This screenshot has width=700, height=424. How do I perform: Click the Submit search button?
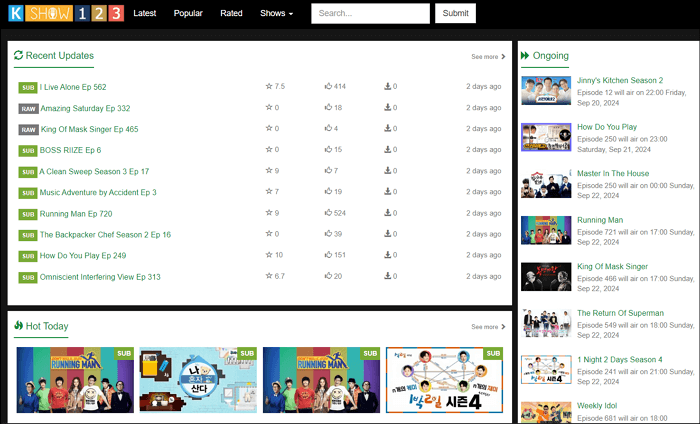455,13
